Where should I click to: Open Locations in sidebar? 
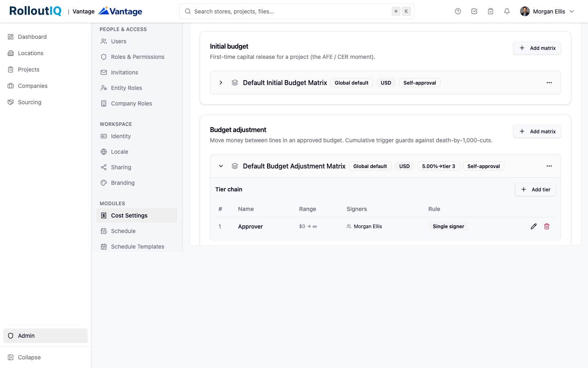pyautogui.click(x=45, y=53)
